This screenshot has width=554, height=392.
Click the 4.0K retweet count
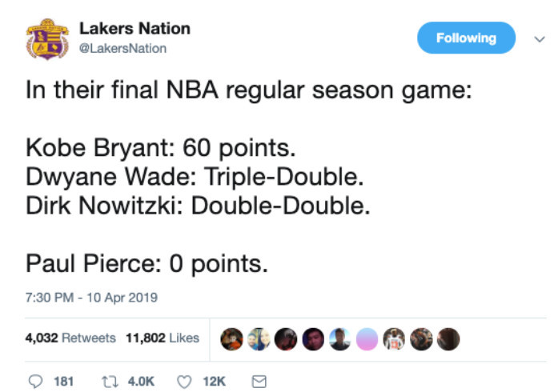[143, 382]
